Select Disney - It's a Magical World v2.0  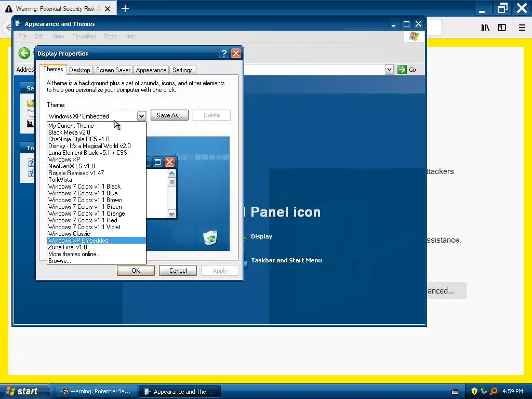(97, 146)
